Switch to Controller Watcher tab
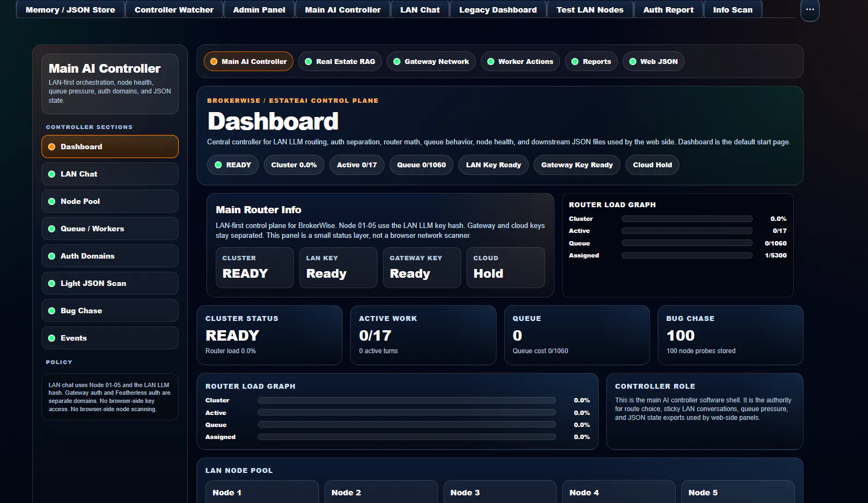 click(174, 10)
